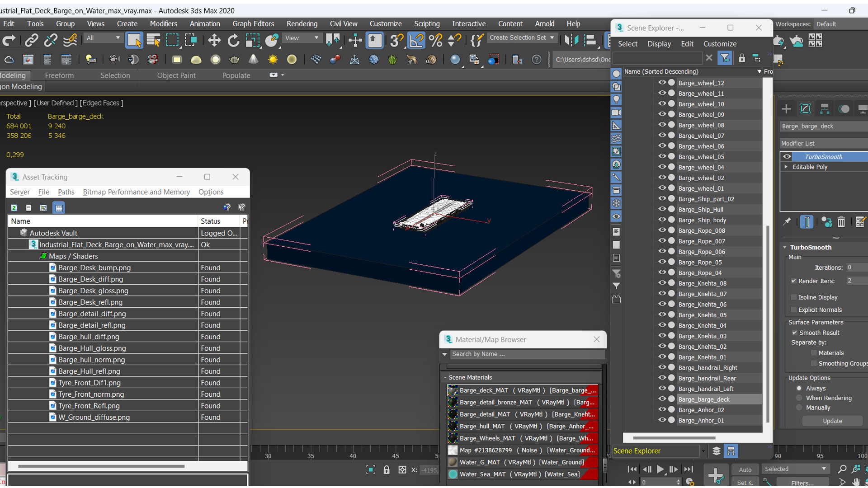Collapse the TurboSmooth rollout
This screenshot has width=868, height=488.
point(785,247)
